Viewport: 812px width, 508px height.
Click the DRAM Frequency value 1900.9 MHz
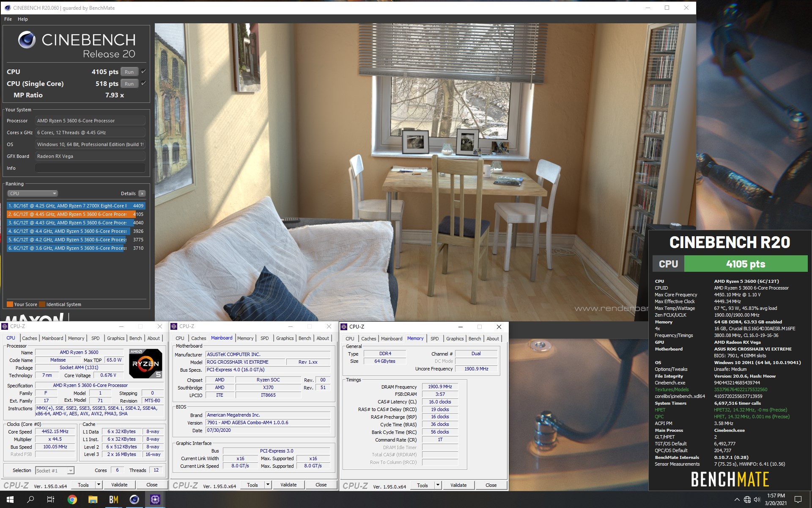[x=440, y=387]
